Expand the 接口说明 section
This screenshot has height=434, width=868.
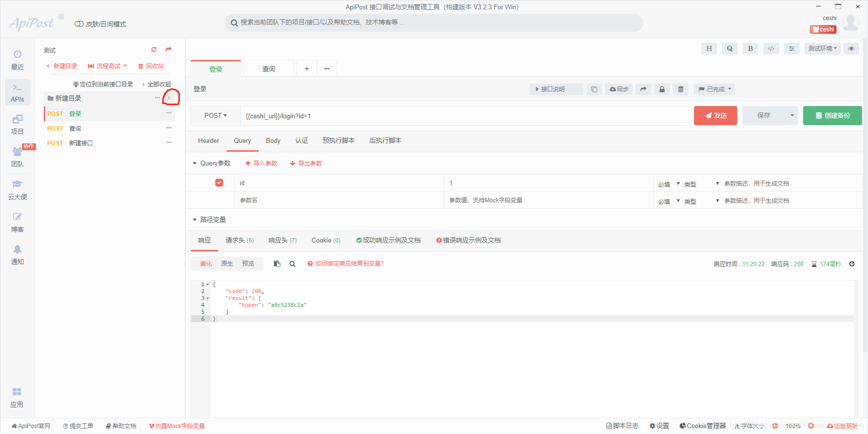pyautogui.click(x=556, y=89)
